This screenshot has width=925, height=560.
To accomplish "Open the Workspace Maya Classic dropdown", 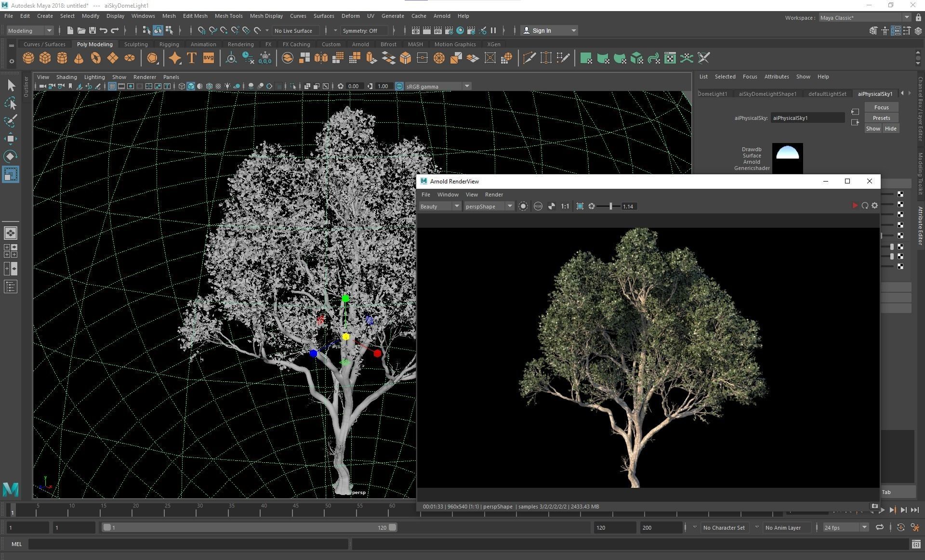I will 865,18.
